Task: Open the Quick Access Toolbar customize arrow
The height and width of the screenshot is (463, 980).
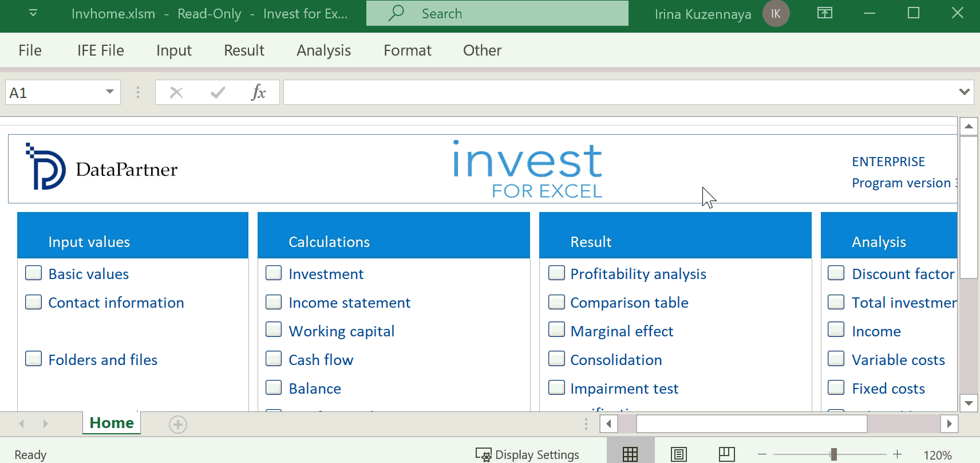Action: [x=33, y=13]
